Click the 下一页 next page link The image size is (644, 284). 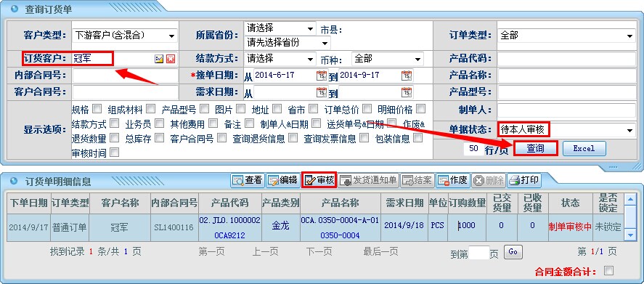319,251
